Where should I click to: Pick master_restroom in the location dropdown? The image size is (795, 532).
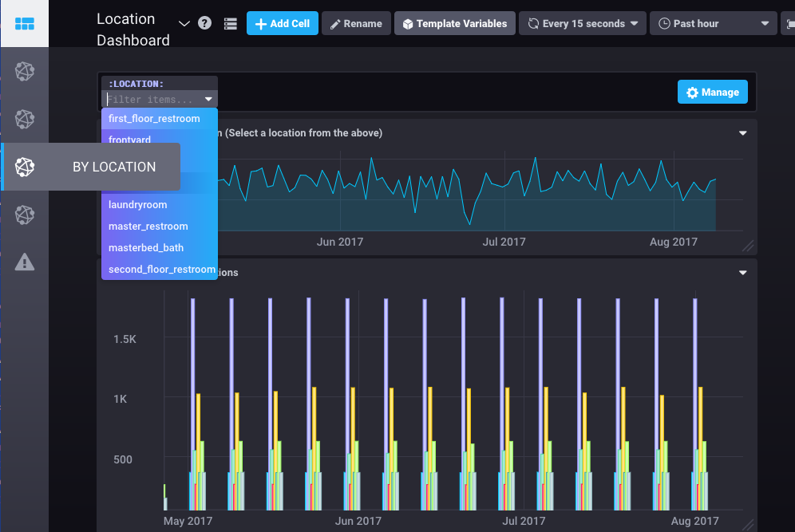tap(160, 227)
